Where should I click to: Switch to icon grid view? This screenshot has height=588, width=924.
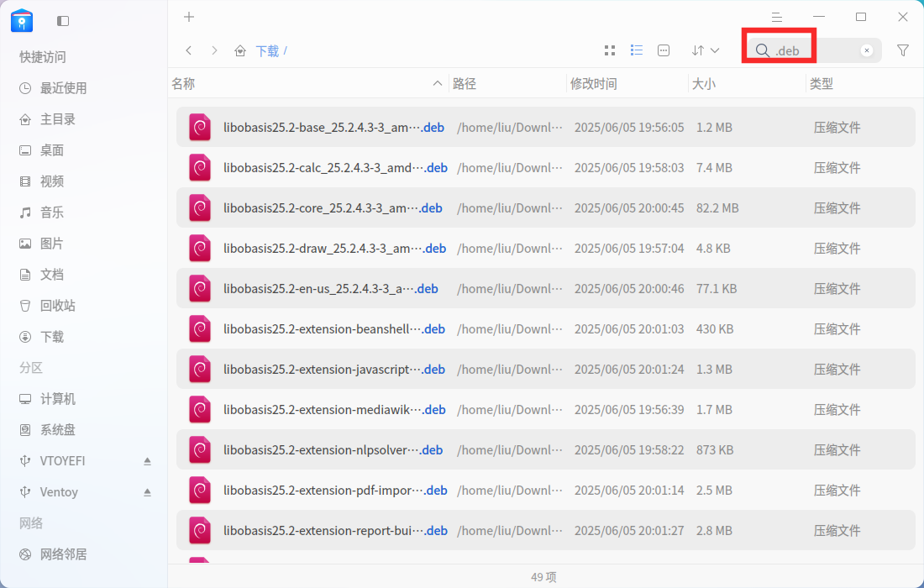pos(610,50)
